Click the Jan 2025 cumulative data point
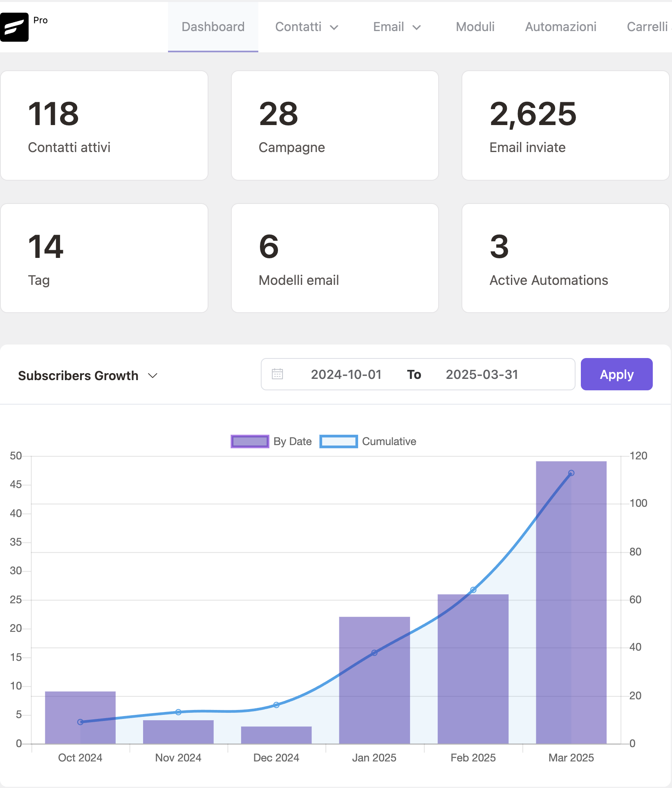672x788 pixels. [374, 653]
